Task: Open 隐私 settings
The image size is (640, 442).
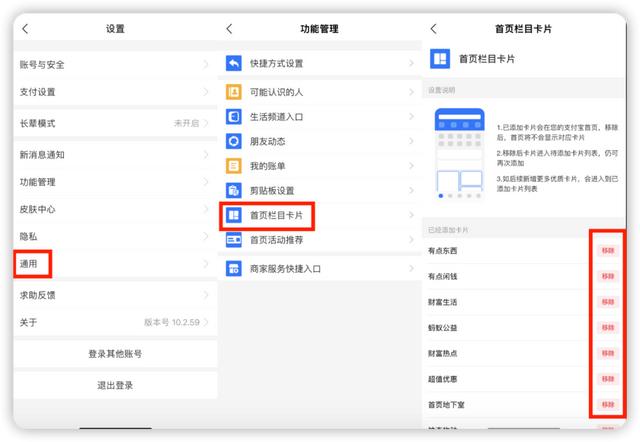Action: [x=115, y=236]
